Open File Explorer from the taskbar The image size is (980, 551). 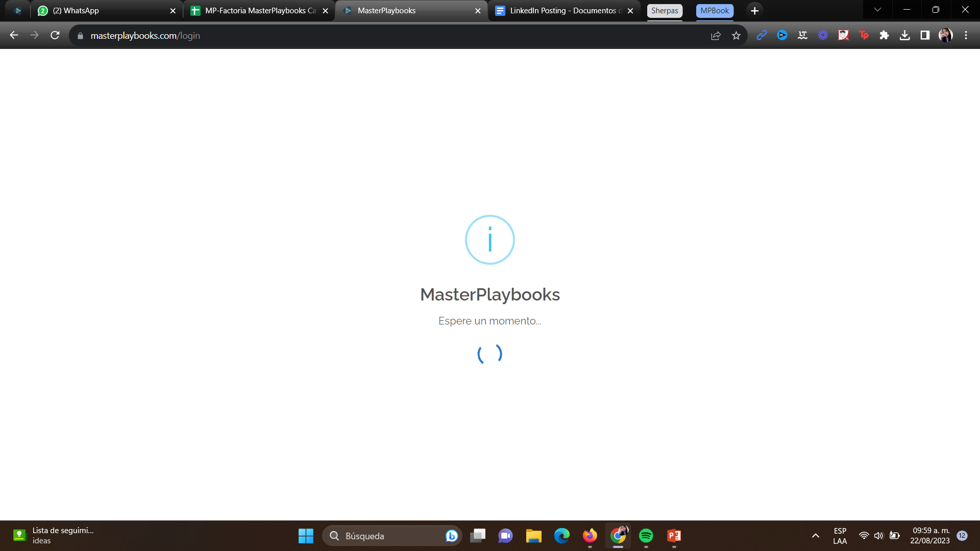click(533, 536)
